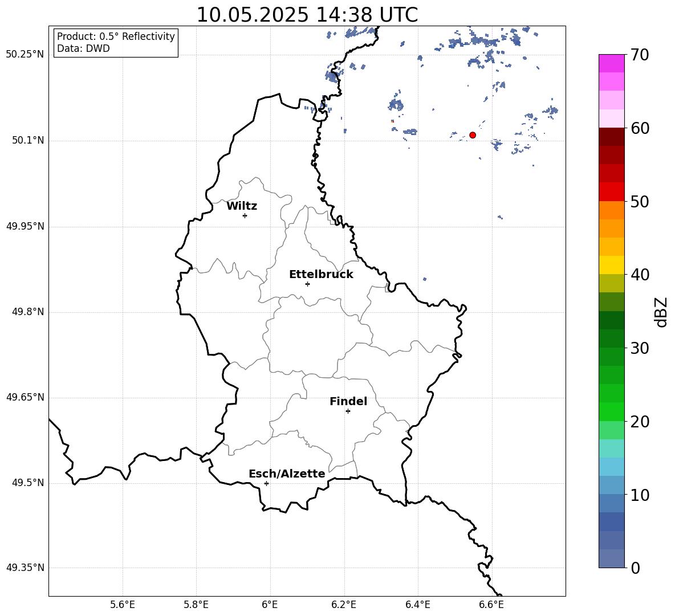
Task: Click the 6.4°E longitude label
Action: coord(417,605)
